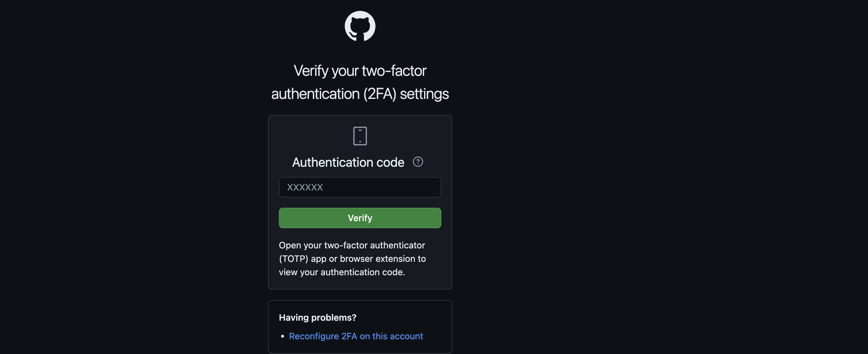The height and width of the screenshot is (354, 868).
Task: Click "(TOTP) app or browser extension to" line
Action: 352,259
